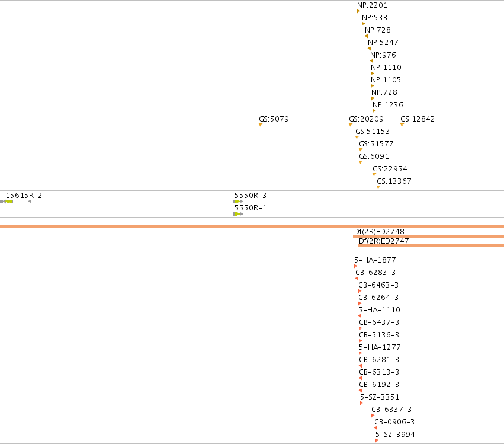Click the GS:13367 label
Screen dimensions: 504x444
point(394,181)
